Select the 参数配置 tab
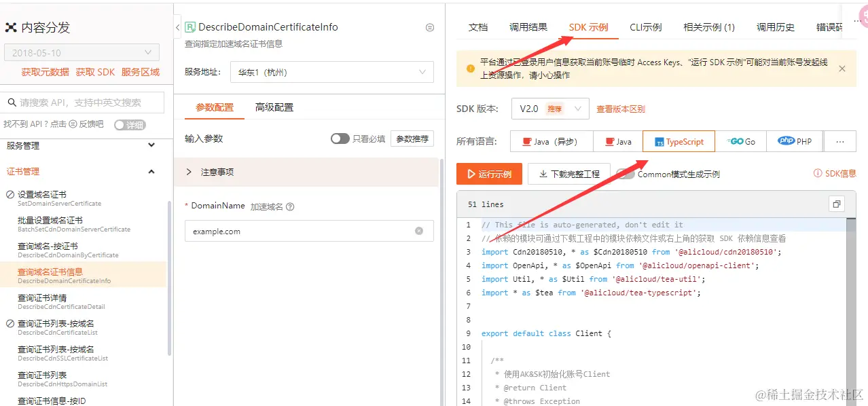 point(215,107)
